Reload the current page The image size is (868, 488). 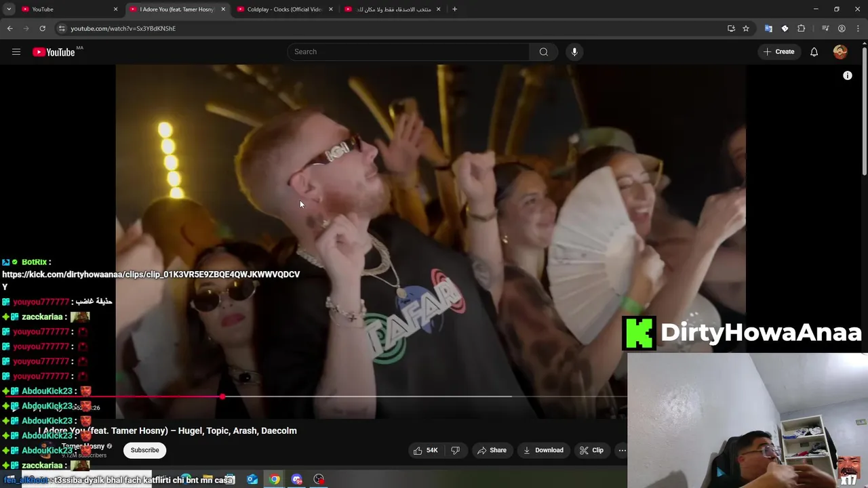point(42,28)
